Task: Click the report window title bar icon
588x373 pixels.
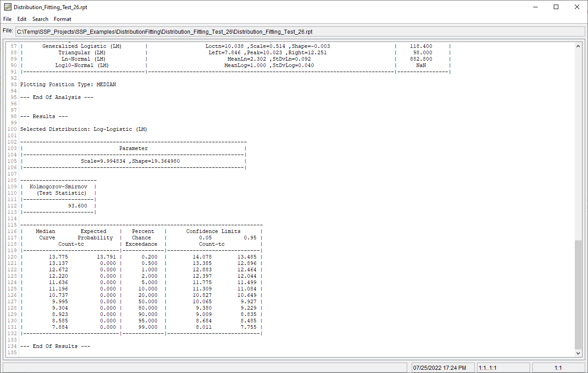Action: [7, 7]
